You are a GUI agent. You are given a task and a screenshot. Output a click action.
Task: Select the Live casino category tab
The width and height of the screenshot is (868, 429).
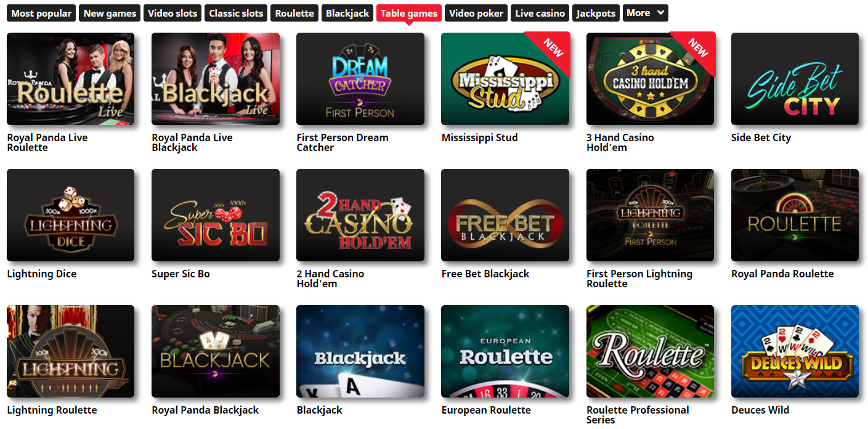(x=540, y=13)
